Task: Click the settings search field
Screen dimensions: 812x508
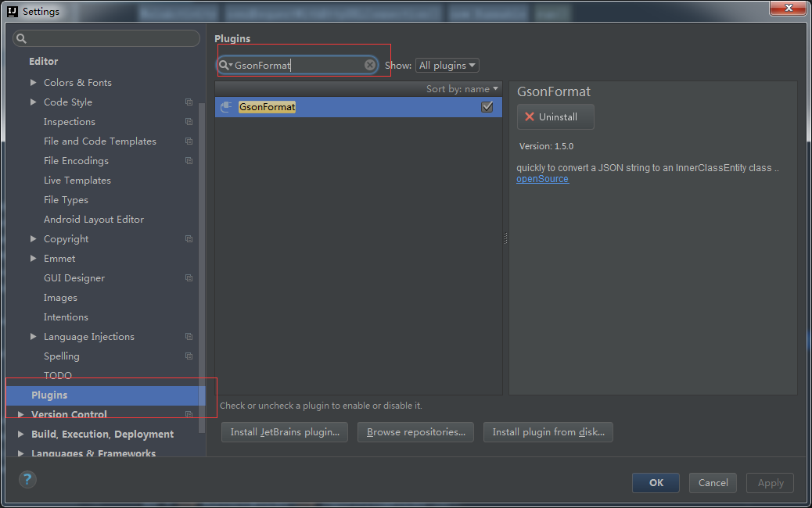Action: [106, 38]
